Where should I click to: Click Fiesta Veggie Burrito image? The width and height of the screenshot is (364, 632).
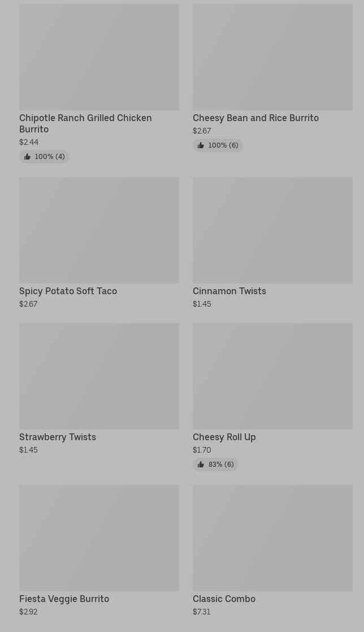[x=99, y=538]
